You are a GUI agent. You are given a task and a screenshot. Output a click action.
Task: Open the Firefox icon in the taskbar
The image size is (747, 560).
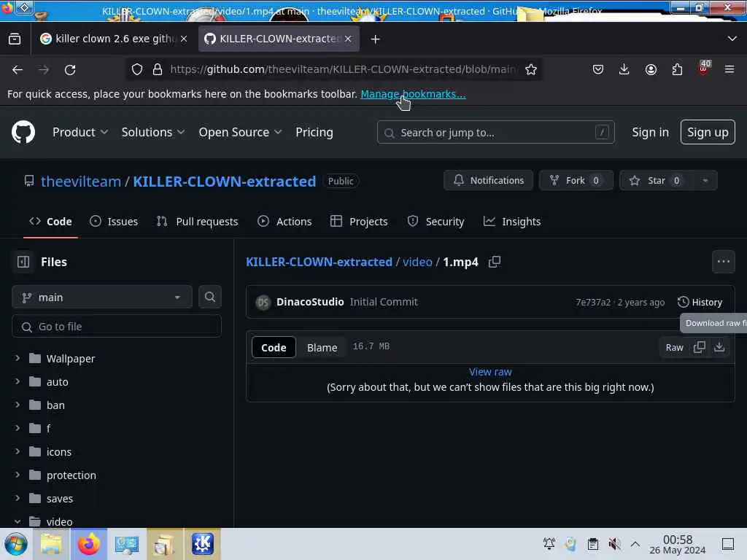click(89, 544)
